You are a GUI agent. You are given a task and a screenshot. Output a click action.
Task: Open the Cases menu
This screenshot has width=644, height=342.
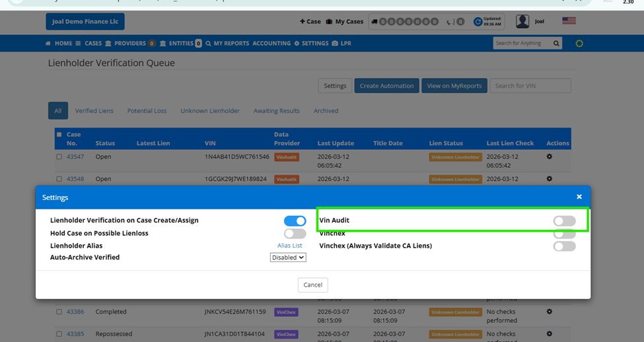93,44
